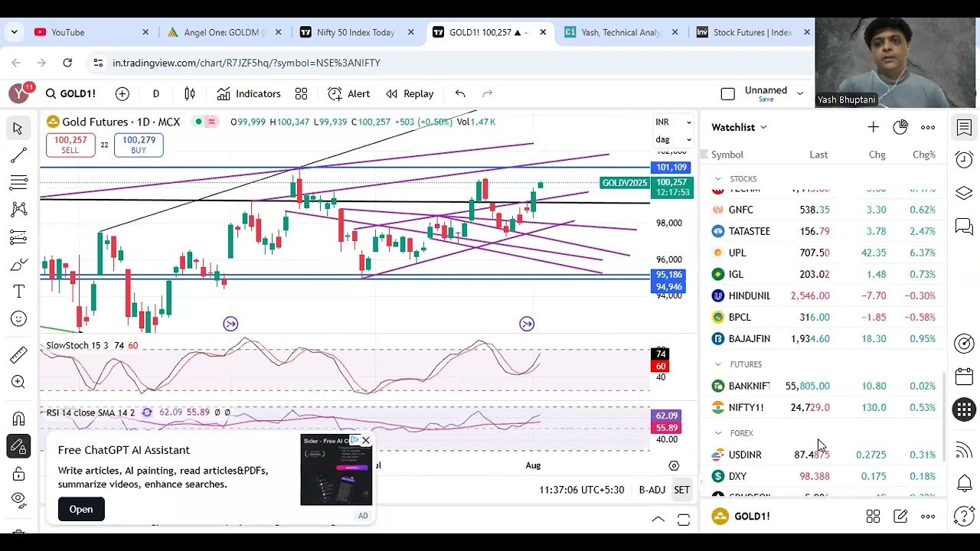980x551 pixels.
Task: Open compare or add symbol
Action: point(122,93)
